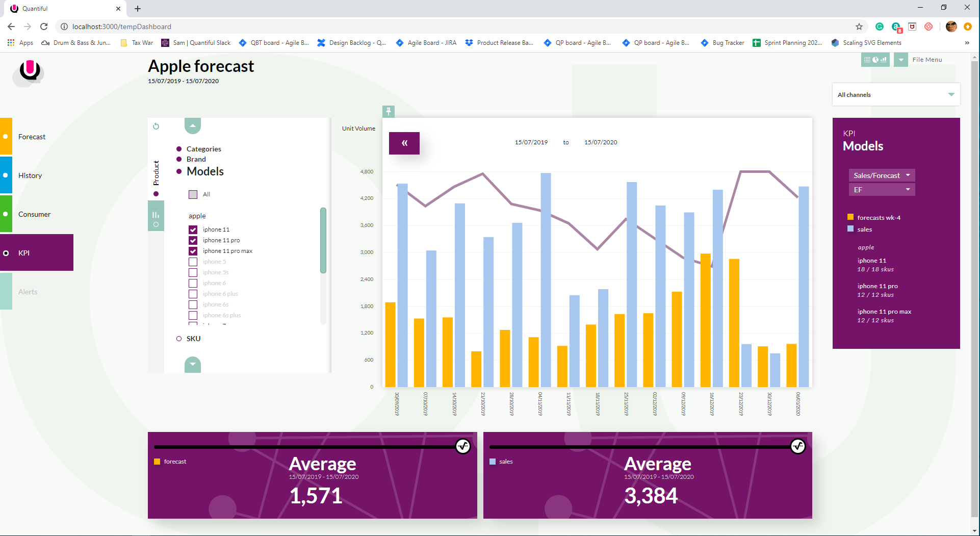Click the checkmark icon on the sales Average card
This screenshot has height=536, width=980.
click(798, 446)
